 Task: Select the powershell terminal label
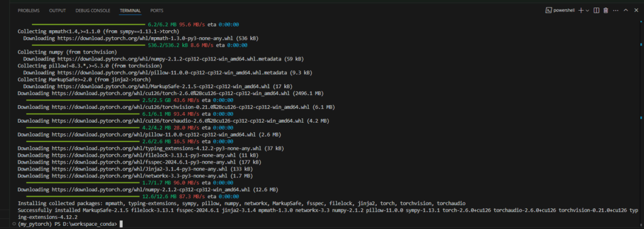(563, 10)
